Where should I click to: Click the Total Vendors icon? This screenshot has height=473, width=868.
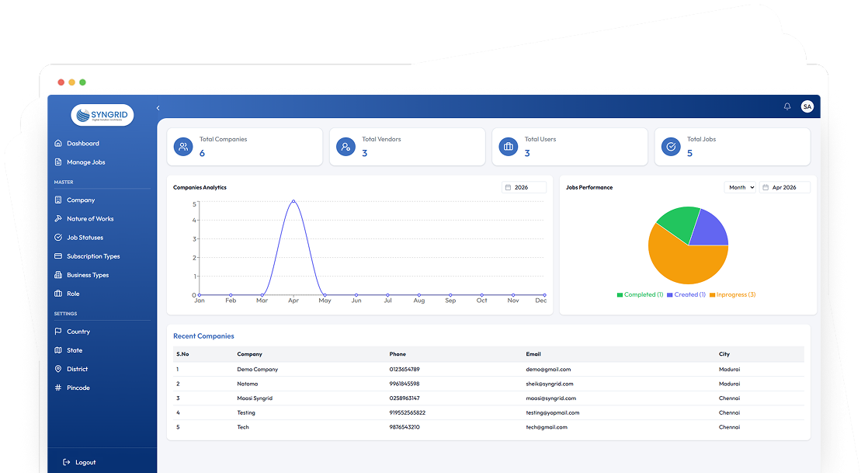pyautogui.click(x=345, y=146)
